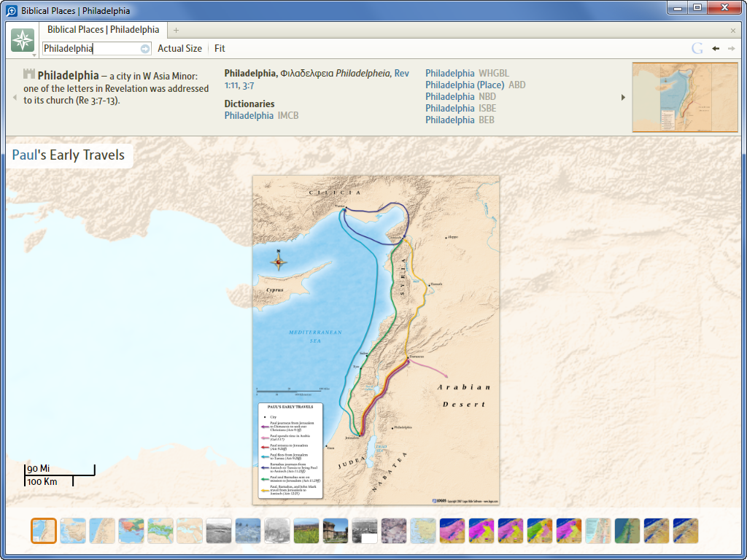The width and height of the screenshot is (747, 560).
Task: Open the 3:7 Revelation reference link
Action: [x=248, y=86]
